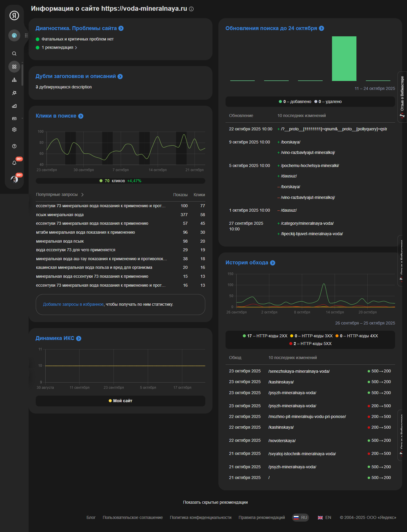
Task: Click the tall green bar in updates chart
Action: pyautogui.click(x=344, y=59)
